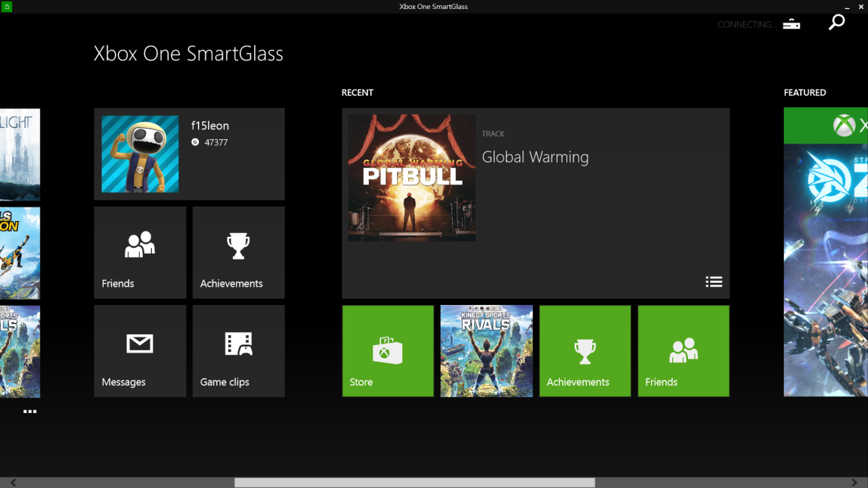
Task: Click the gamerscore 47377
Action: (x=216, y=142)
